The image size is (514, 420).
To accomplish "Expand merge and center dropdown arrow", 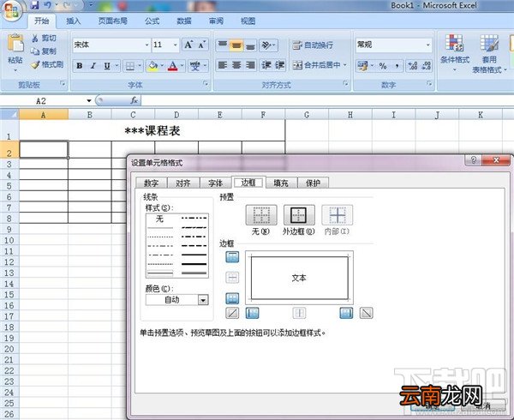I will tap(345, 65).
